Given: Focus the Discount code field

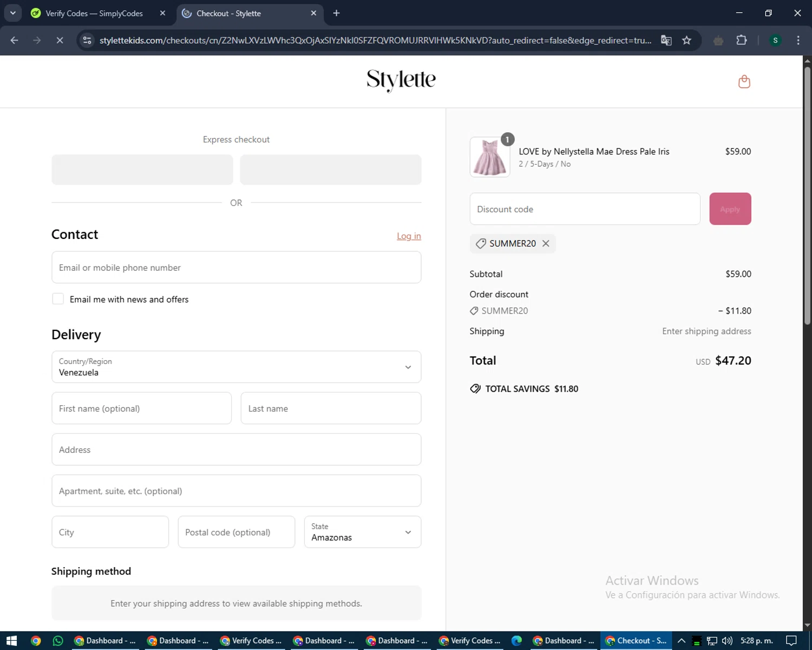Looking at the screenshot, I should click(585, 209).
